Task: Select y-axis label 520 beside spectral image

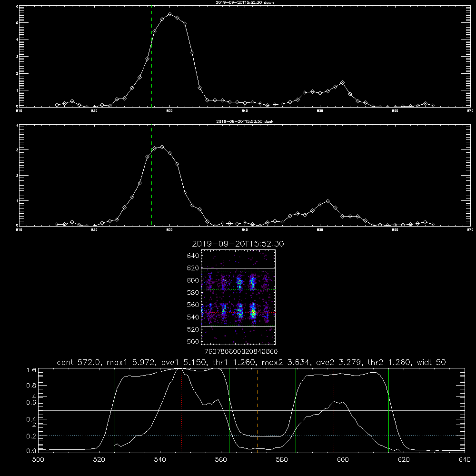Action: 193,329
